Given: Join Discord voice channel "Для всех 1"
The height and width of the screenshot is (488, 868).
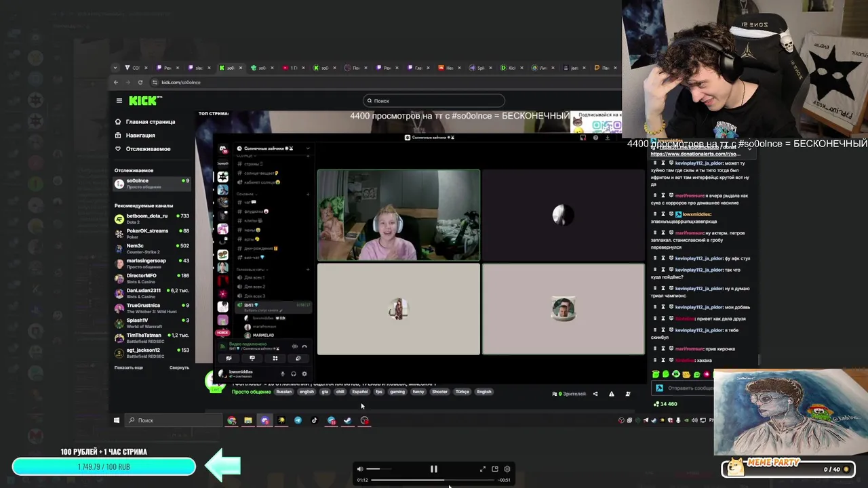Looking at the screenshot, I should click(x=254, y=278).
